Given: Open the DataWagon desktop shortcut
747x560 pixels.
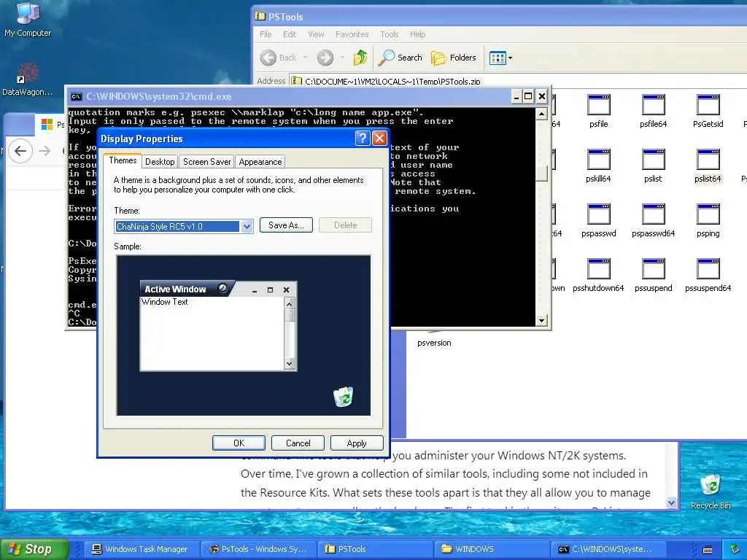Looking at the screenshot, I should coord(28,79).
